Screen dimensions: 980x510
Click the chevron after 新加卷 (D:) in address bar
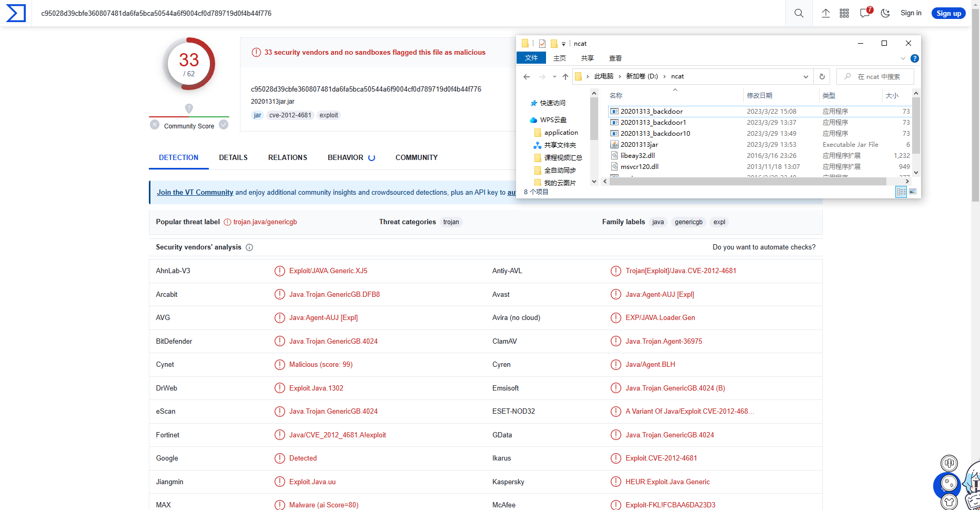[664, 77]
